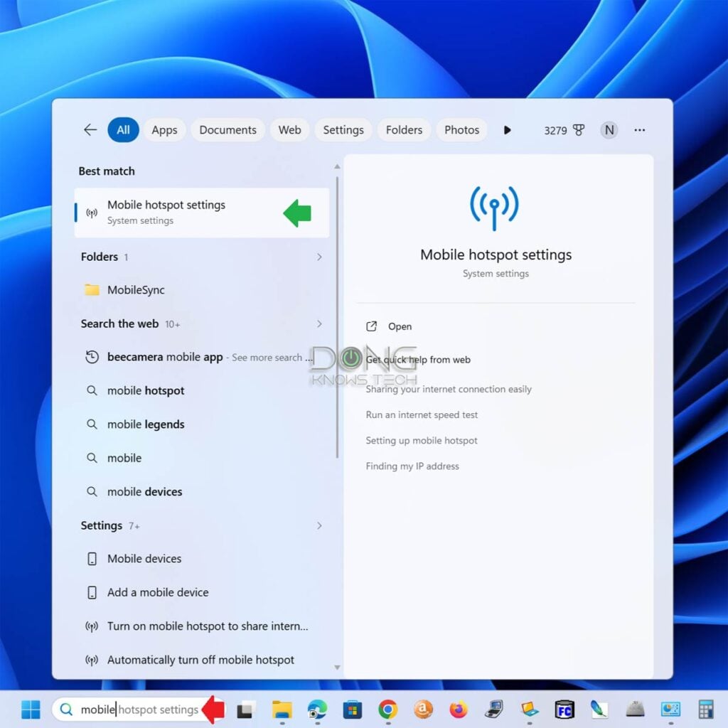Switch to the Web filter tab
Image resolution: width=728 pixels, height=728 pixels.
point(290,130)
